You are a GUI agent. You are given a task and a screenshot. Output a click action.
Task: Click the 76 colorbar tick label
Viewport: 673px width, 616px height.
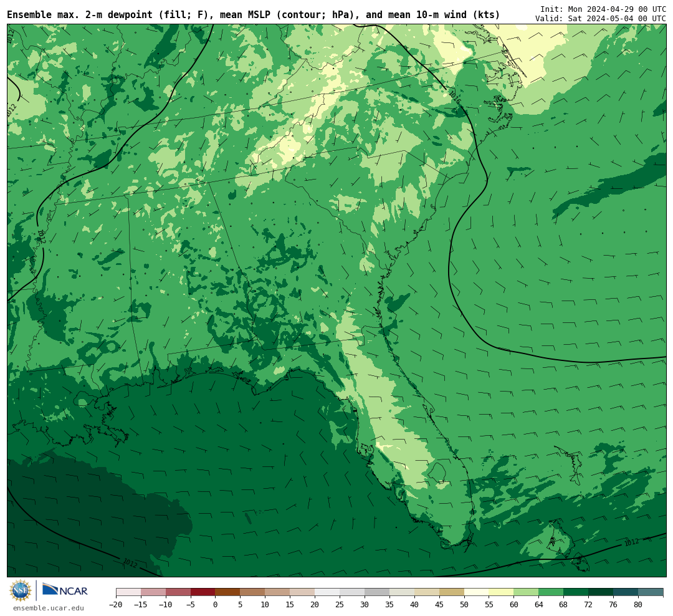pyautogui.click(x=614, y=605)
